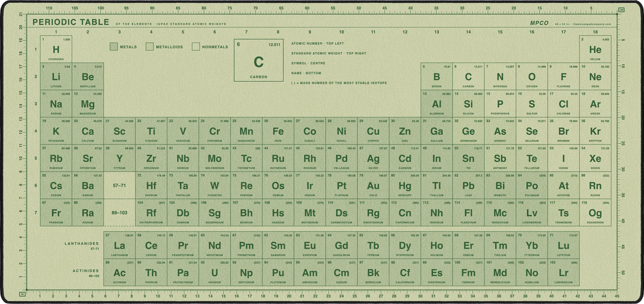Click the Nonmetals legend swatch

(196, 47)
